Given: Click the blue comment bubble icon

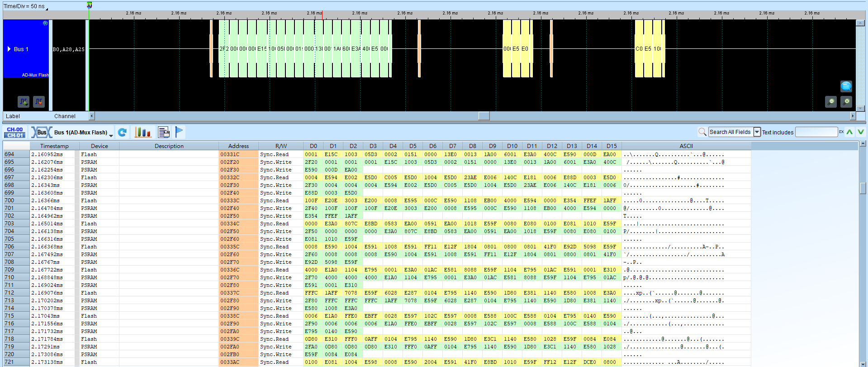Looking at the screenshot, I should pos(846,86).
